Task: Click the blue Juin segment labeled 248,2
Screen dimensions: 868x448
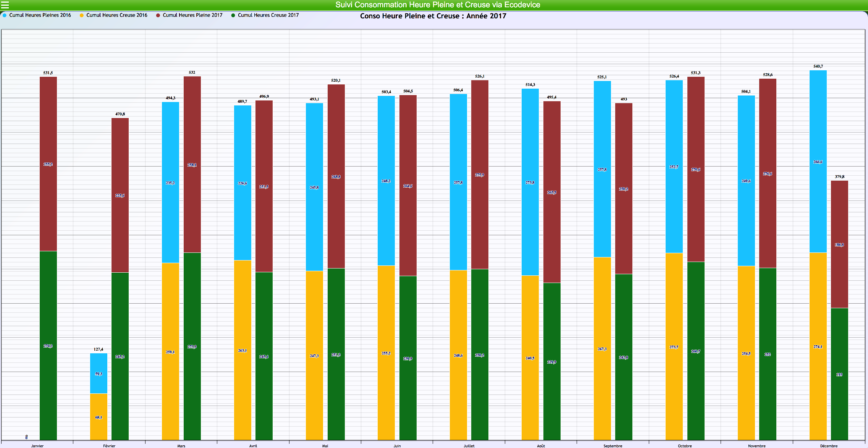Action: click(x=386, y=181)
